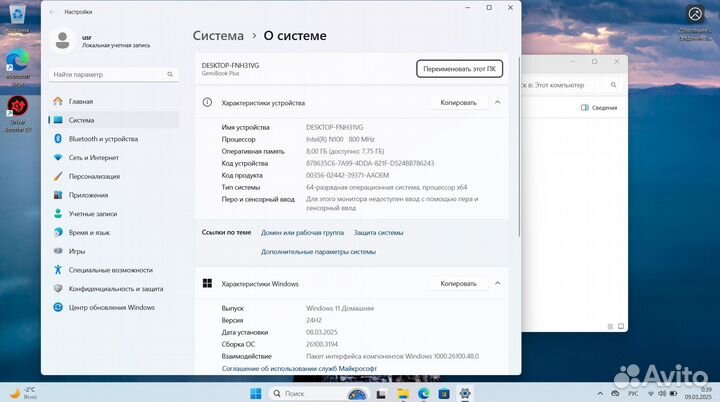This screenshot has height=402, width=720.
Task: Click the device ID starting 878635C6
Action: tap(370, 163)
